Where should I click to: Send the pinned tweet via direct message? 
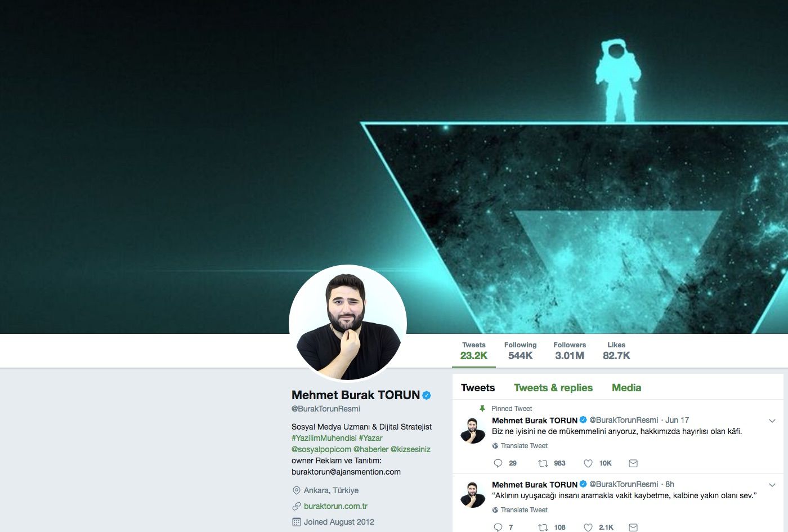click(x=633, y=463)
